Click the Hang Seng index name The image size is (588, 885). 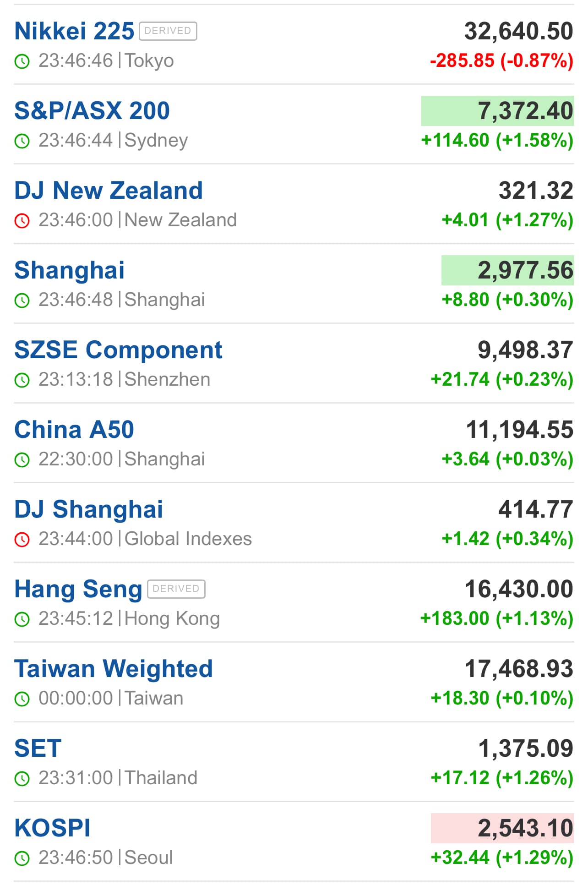click(78, 589)
